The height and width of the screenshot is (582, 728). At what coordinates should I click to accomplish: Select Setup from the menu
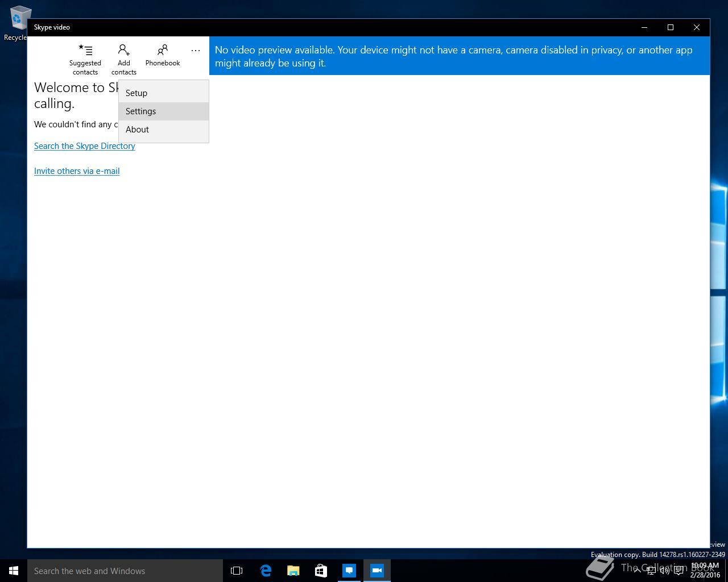[x=164, y=93]
